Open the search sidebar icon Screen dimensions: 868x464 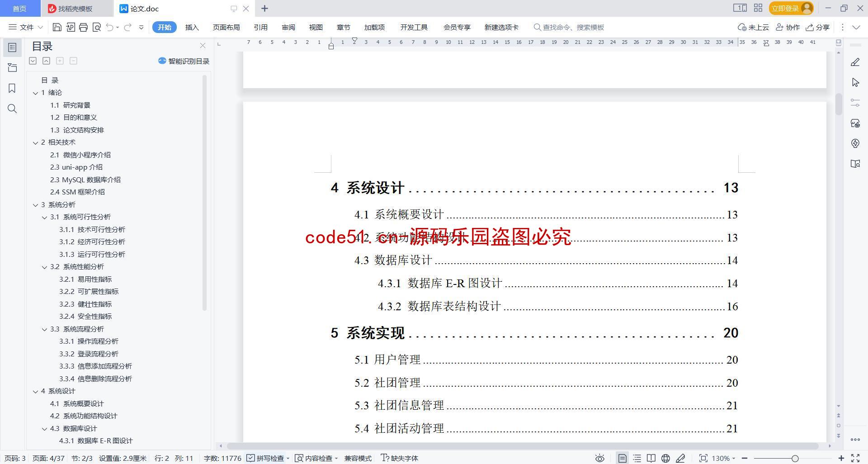(x=12, y=109)
